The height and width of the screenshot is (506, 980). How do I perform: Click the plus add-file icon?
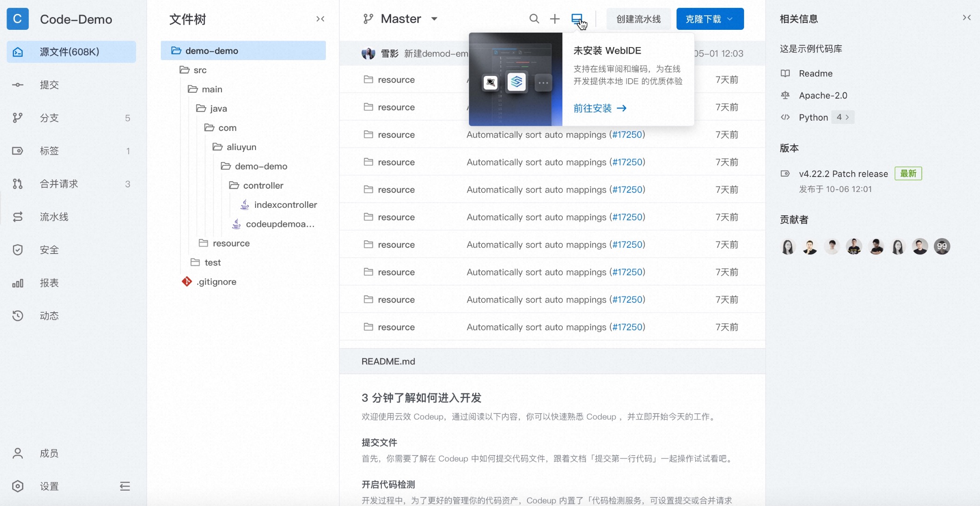pos(555,19)
